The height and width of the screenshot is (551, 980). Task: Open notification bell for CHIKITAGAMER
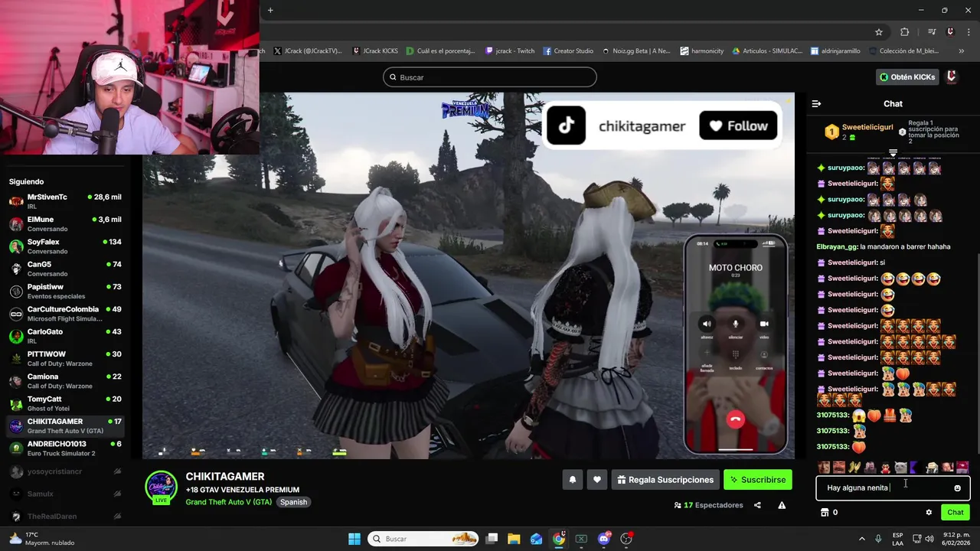tap(572, 480)
